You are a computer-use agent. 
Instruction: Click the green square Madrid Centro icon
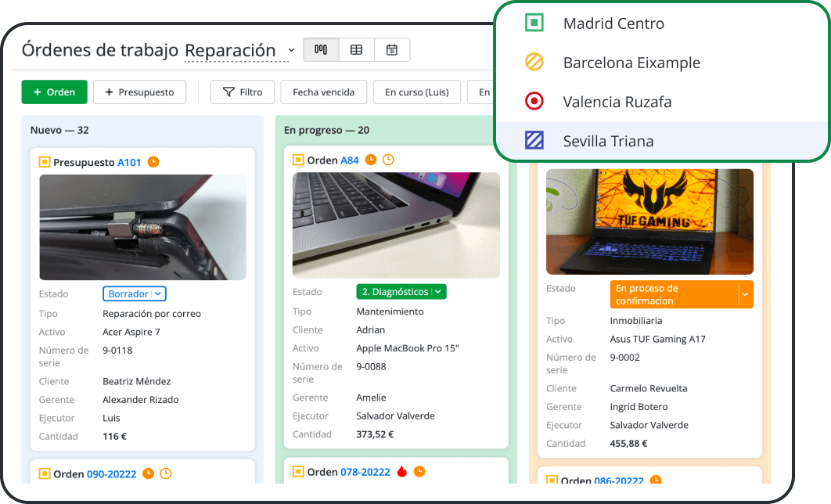click(534, 23)
